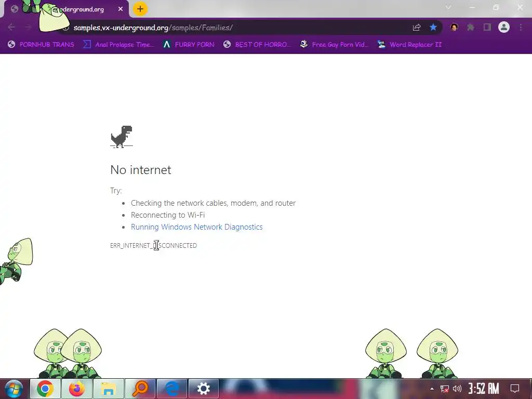Viewport: 532px width, 399px height.
Task: Open the notification center icon
Action: 515,389
